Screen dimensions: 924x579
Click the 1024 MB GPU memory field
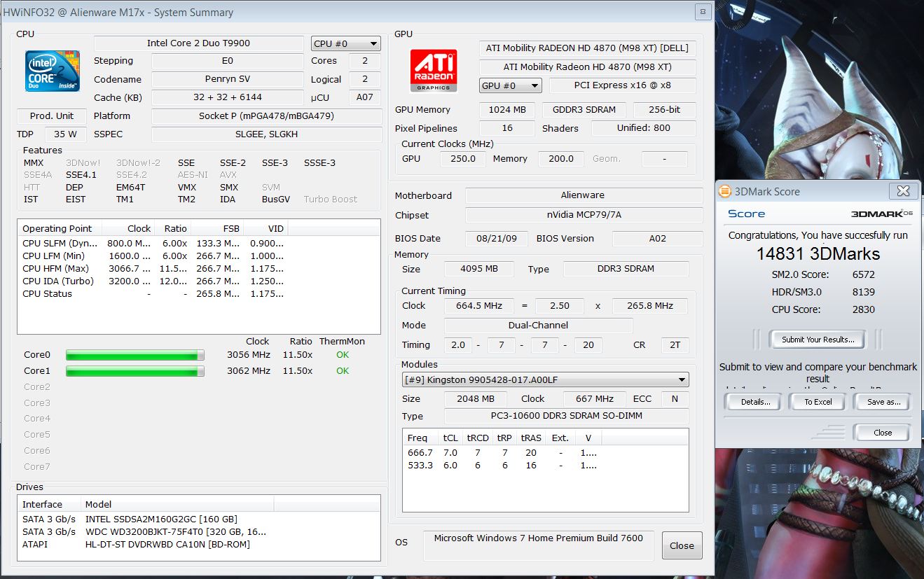[x=507, y=110]
